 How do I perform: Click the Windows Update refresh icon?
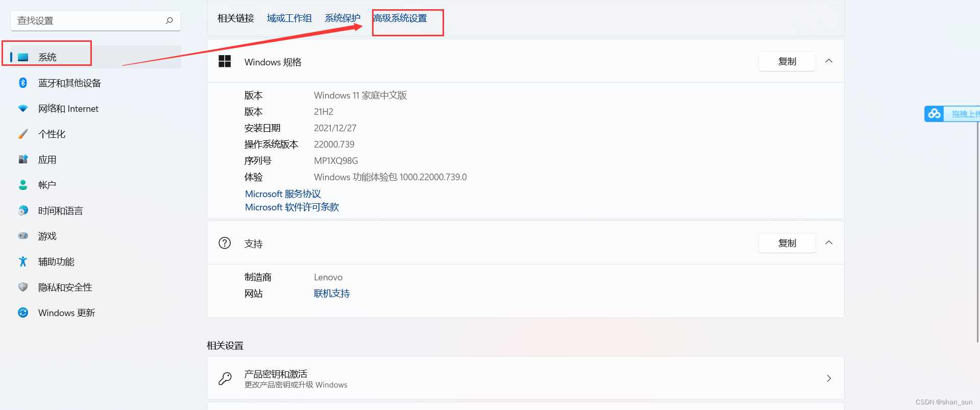tap(23, 312)
